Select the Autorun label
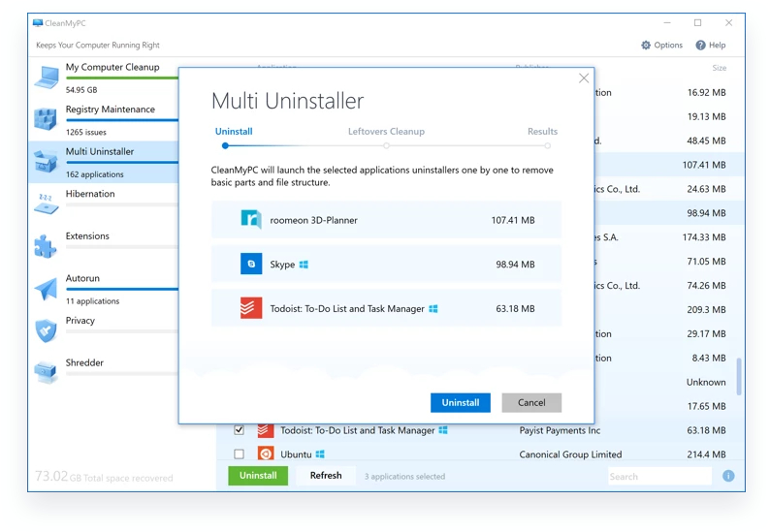Viewport: 770px width, 532px height. tap(82, 278)
